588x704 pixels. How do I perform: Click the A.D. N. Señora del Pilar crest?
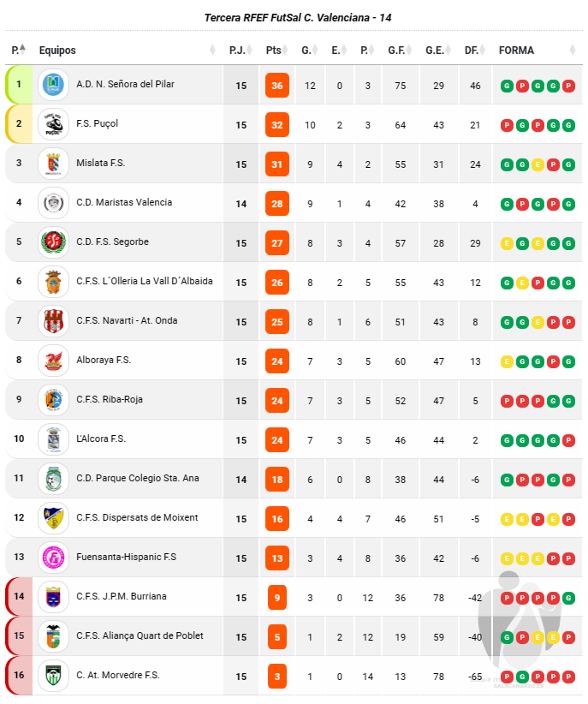tap(53, 85)
